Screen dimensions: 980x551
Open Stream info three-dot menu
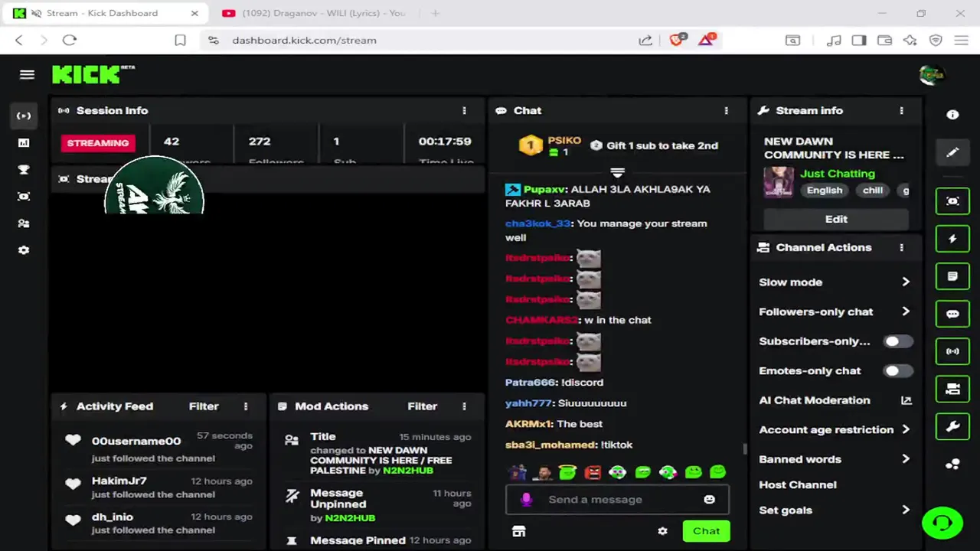click(901, 110)
